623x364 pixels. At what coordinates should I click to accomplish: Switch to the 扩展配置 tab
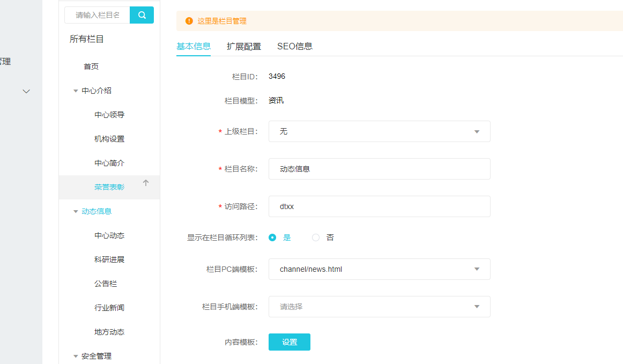244,46
